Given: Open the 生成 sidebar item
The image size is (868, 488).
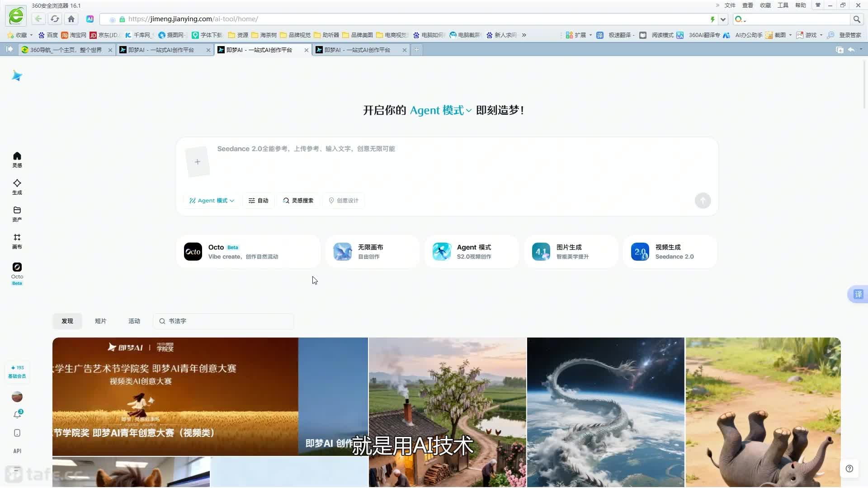Looking at the screenshot, I should pos(17,187).
